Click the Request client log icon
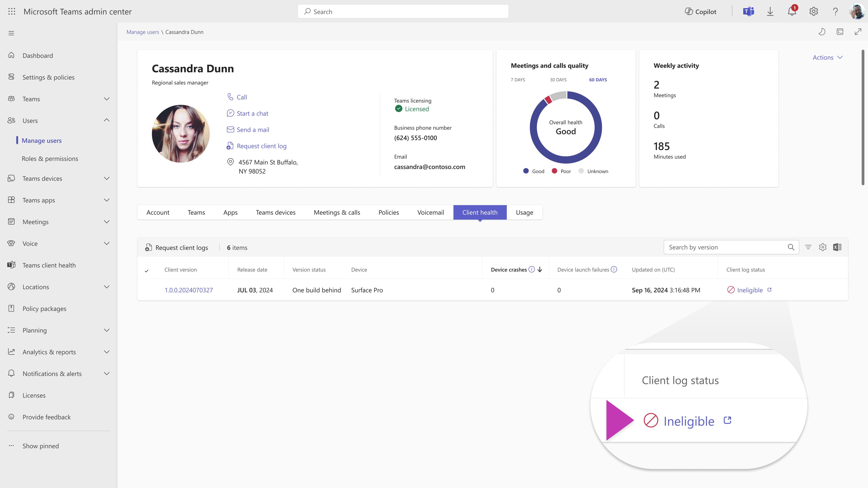868x488 pixels. click(230, 146)
